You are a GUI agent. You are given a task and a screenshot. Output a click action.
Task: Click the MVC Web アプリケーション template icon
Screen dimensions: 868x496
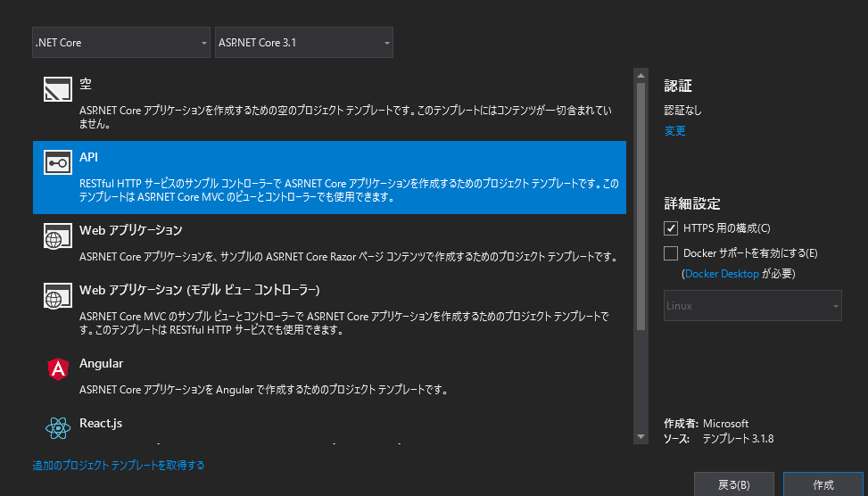click(x=58, y=295)
